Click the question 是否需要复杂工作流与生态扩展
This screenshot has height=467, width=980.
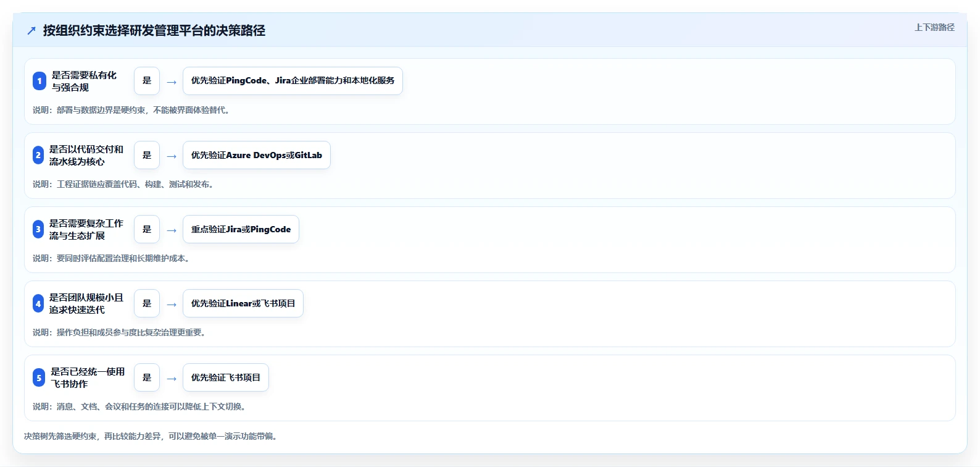coord(86,229)
